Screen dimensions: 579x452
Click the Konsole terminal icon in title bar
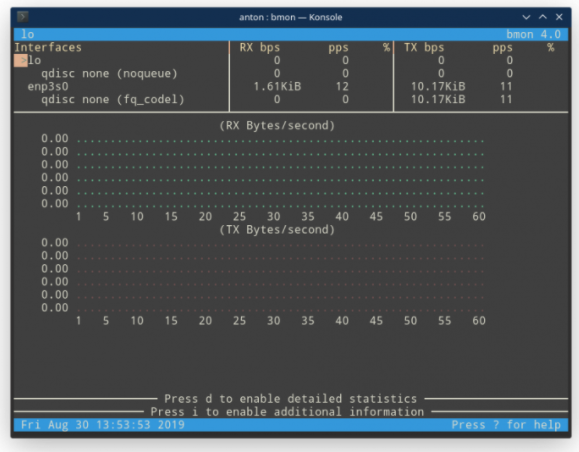coord(23,17)
